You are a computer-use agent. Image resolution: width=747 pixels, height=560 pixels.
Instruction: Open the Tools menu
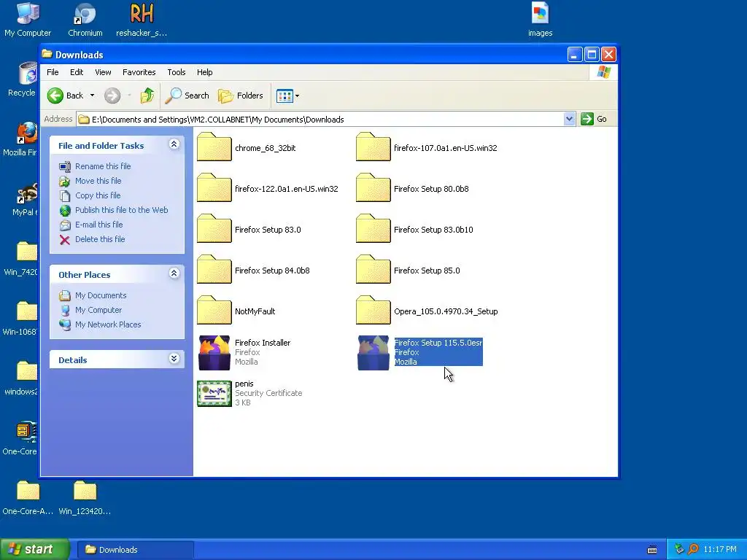(177, 72)
